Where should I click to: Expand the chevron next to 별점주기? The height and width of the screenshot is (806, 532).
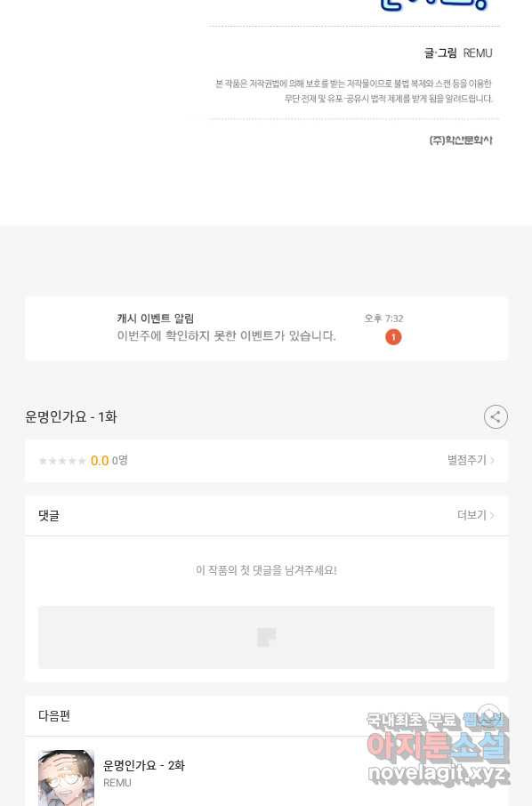[492, 460]
